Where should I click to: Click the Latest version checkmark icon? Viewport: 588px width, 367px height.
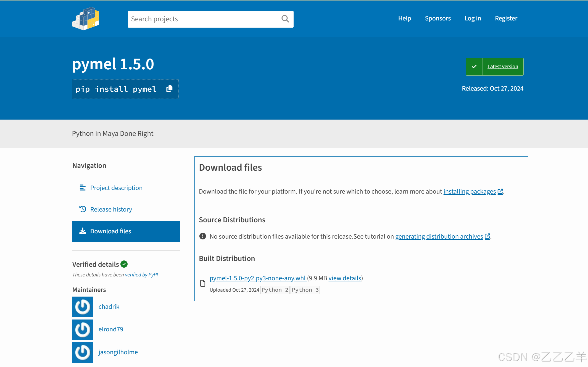[474, 67]
